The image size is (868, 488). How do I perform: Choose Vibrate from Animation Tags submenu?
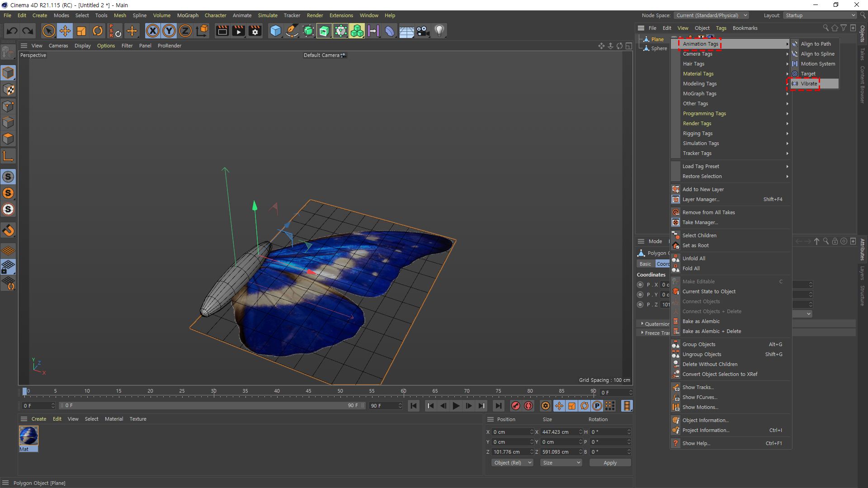tap(809, 84)
